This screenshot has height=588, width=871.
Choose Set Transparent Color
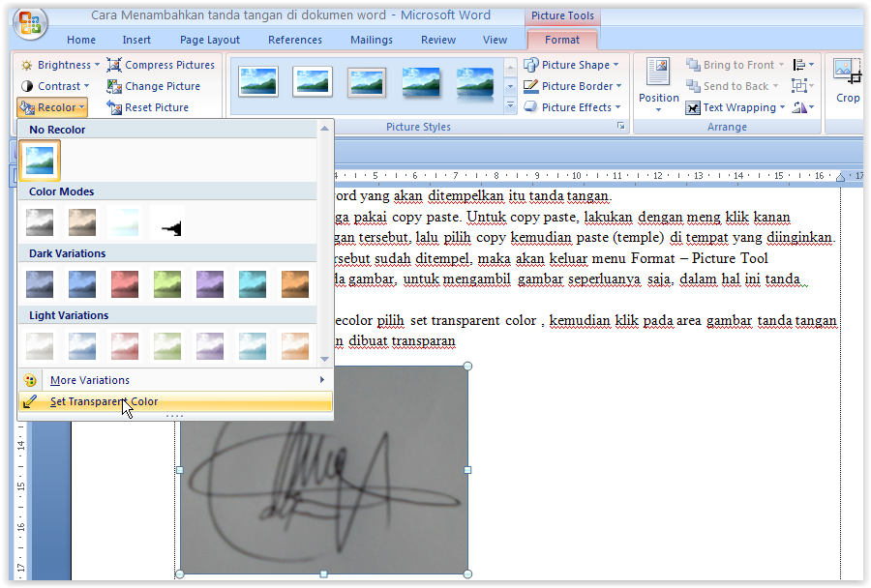coord(175,401)
